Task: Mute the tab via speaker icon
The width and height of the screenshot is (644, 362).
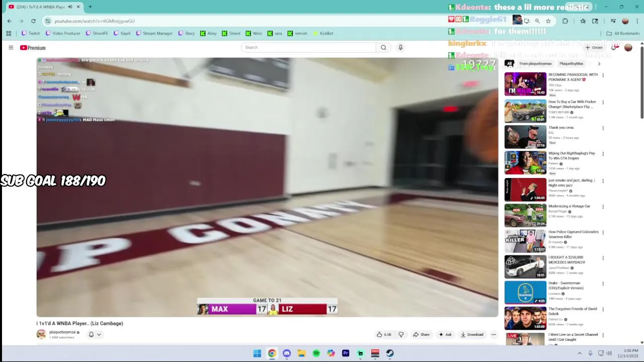Action: (x=70, y=7)
